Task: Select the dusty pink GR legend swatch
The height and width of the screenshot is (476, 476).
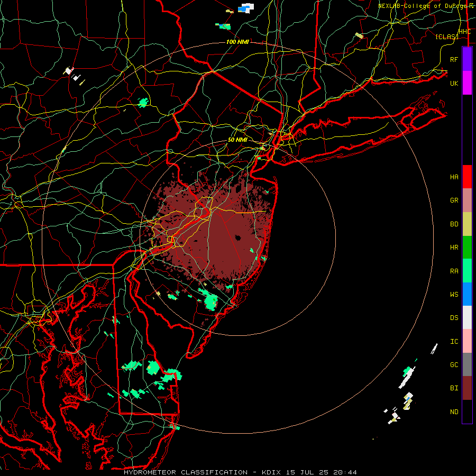Action: point(467,200)
